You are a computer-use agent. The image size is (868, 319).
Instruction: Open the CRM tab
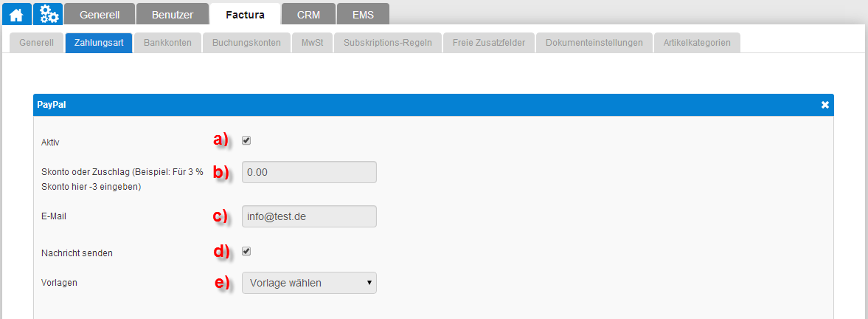tap(308, 15)
